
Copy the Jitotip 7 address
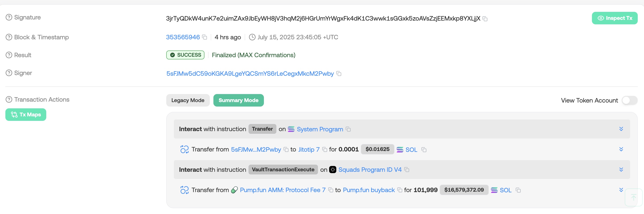pyautogui.click(x=325, y=149)
